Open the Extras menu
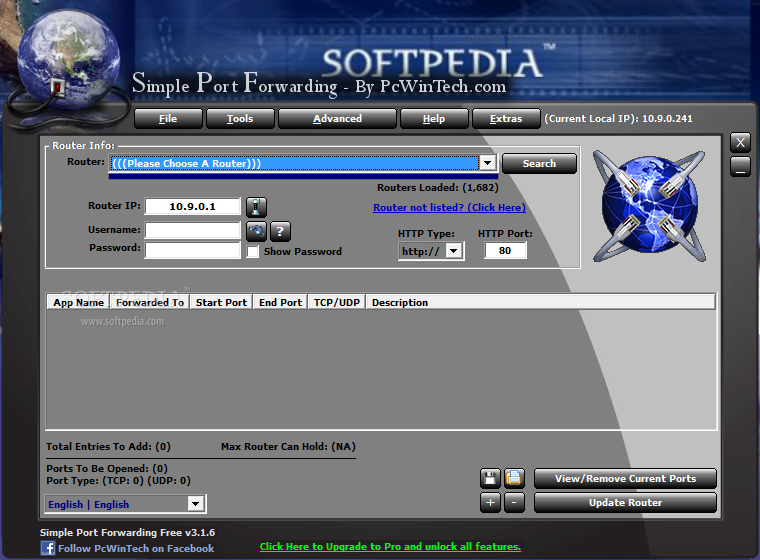Viewport: 760px width, 560px height. 506,119
